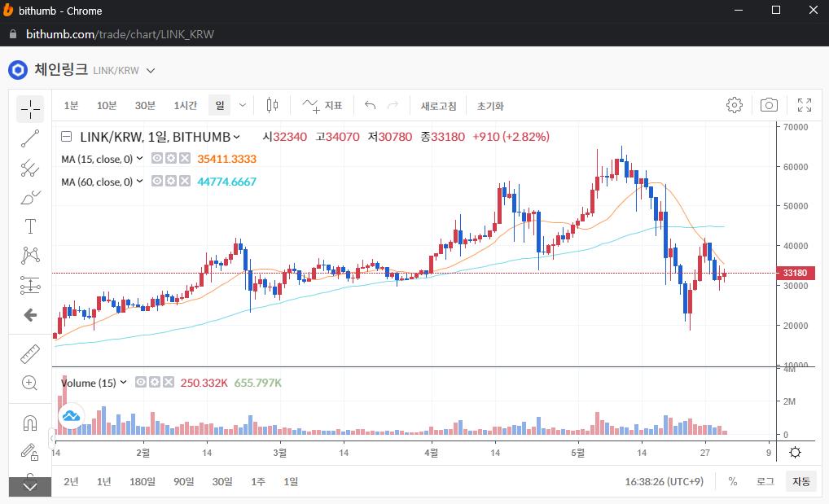Viewport: 829px width, 504px height.
Task: Set range to 1주
Action: coord(258,482)
